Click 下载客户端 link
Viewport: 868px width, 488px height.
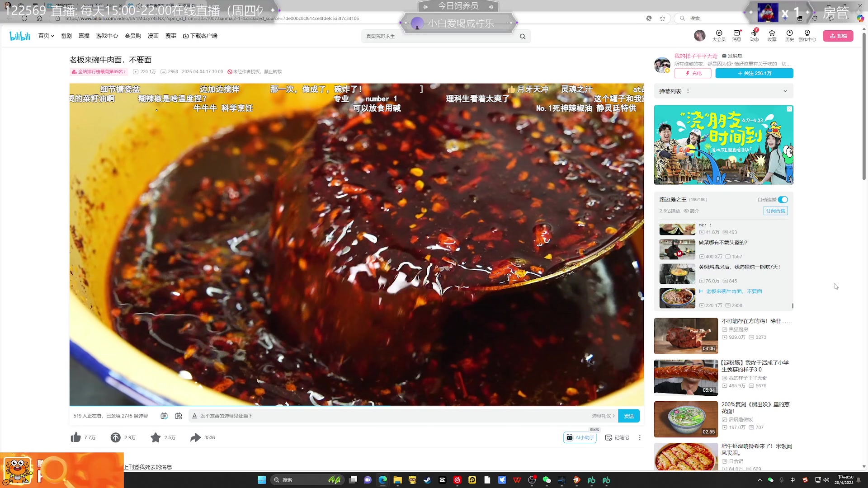pos(200,36)
